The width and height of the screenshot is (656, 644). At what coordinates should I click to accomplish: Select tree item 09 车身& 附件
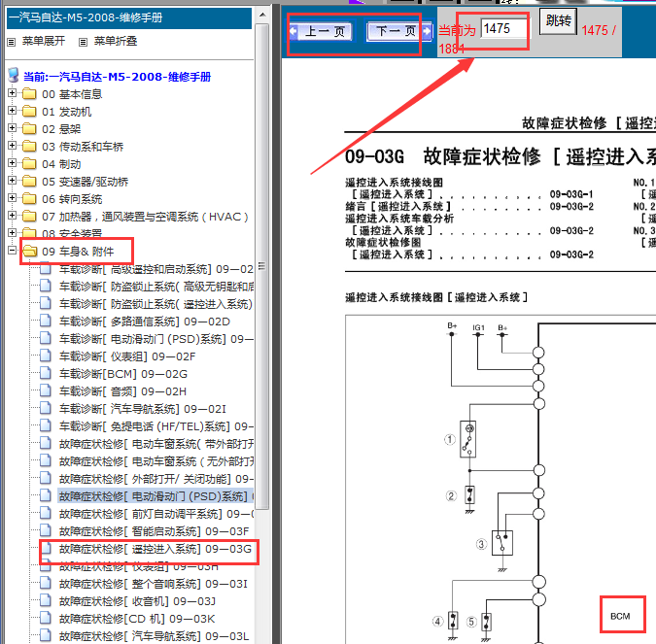pyautogui.click(x=78, y=252)
